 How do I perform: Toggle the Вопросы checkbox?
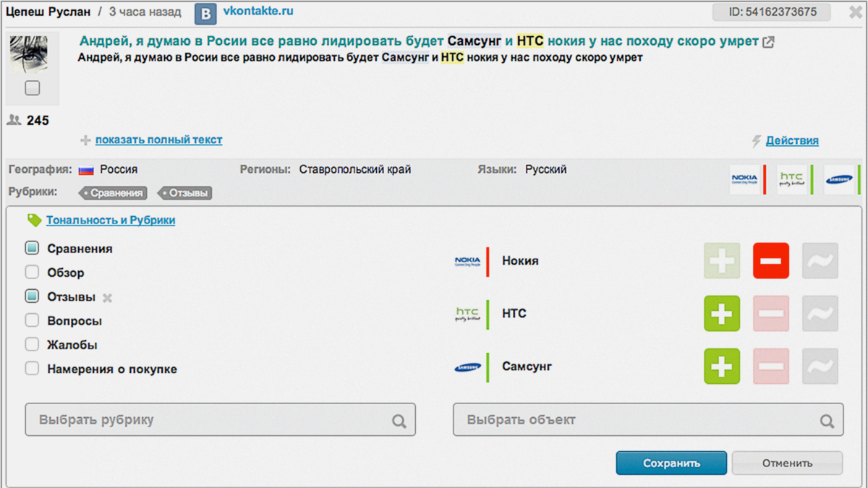32,320
